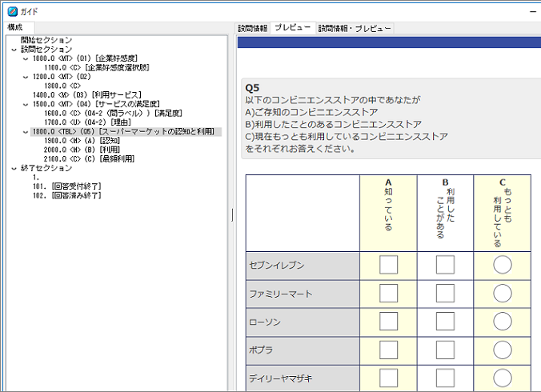
Task: Check 知っている for デイリーヤマザキ
Action: click(388, 378)
